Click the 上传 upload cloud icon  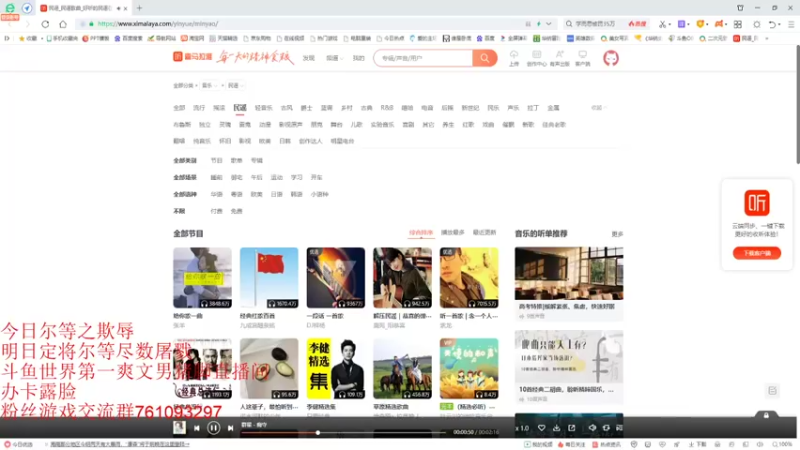(x=514, y=58)
